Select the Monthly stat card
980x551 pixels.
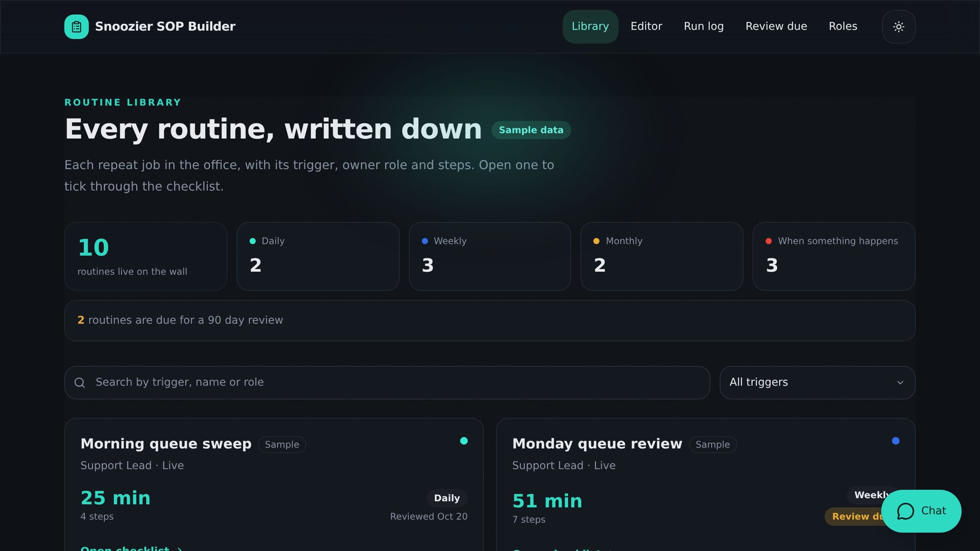(661, 256)
